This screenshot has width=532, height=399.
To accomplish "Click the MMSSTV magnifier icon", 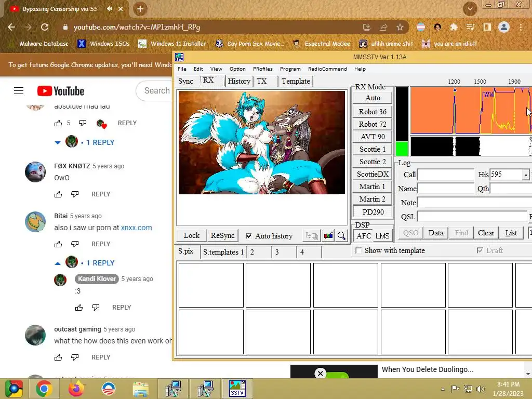I will (341, 235).
